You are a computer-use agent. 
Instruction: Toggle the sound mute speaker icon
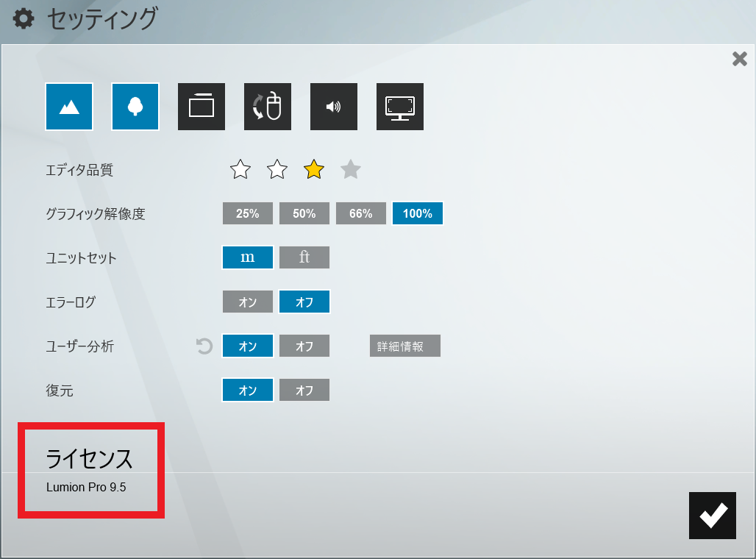pyautogui.click(x=334, y=107)
